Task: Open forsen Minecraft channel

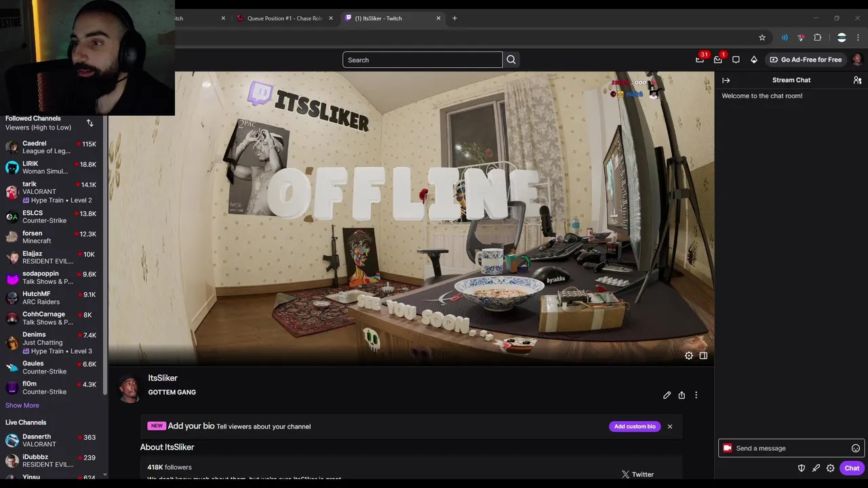Action: point(52,237)
